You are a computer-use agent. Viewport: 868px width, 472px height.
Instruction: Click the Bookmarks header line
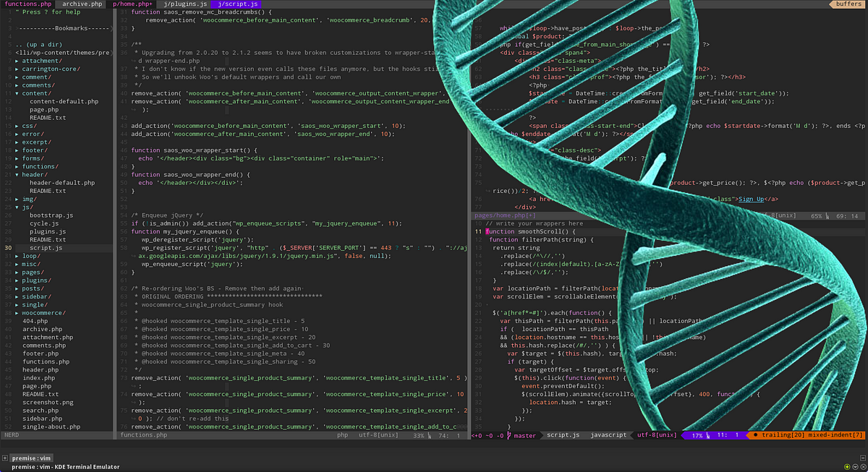tap(62, 29)
